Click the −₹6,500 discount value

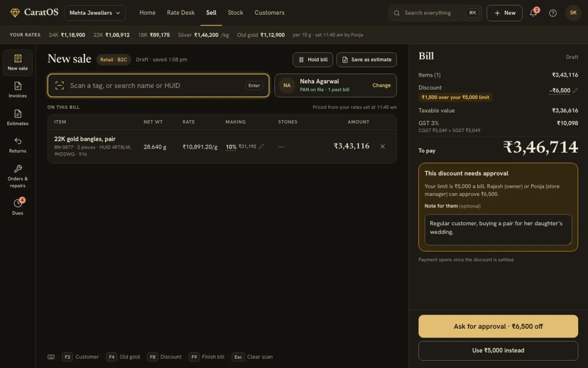pos(560,90)
